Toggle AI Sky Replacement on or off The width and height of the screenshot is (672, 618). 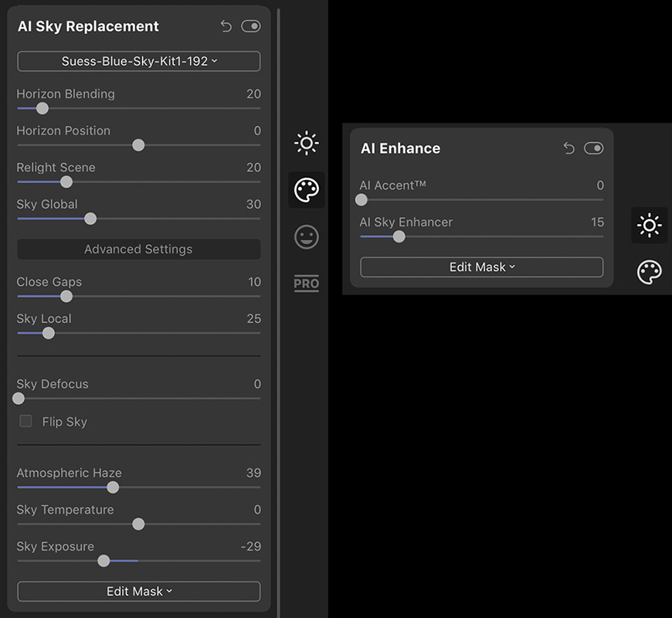251,26
